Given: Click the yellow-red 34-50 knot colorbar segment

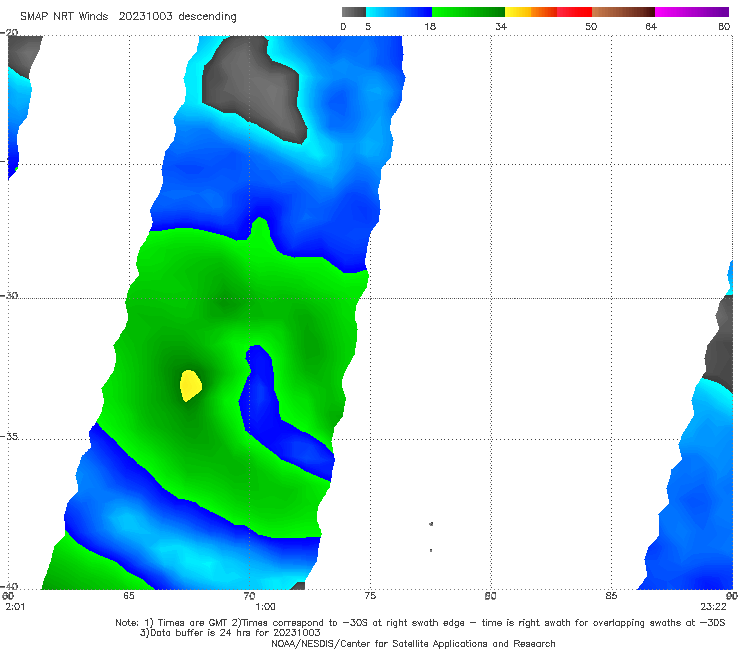Looking at the screenshot, I should [x=548, y=12].
